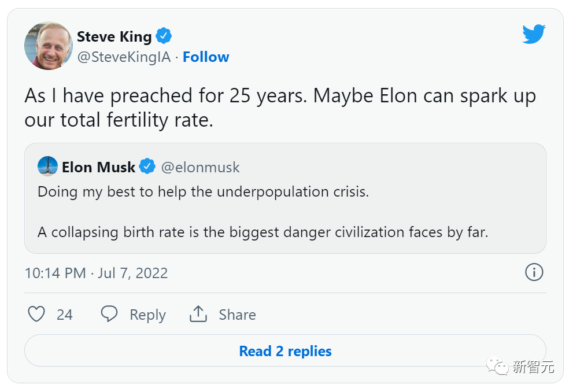Open the tweet info circle icon
This screenshot has width=573, height=392.
pos(534,272)
